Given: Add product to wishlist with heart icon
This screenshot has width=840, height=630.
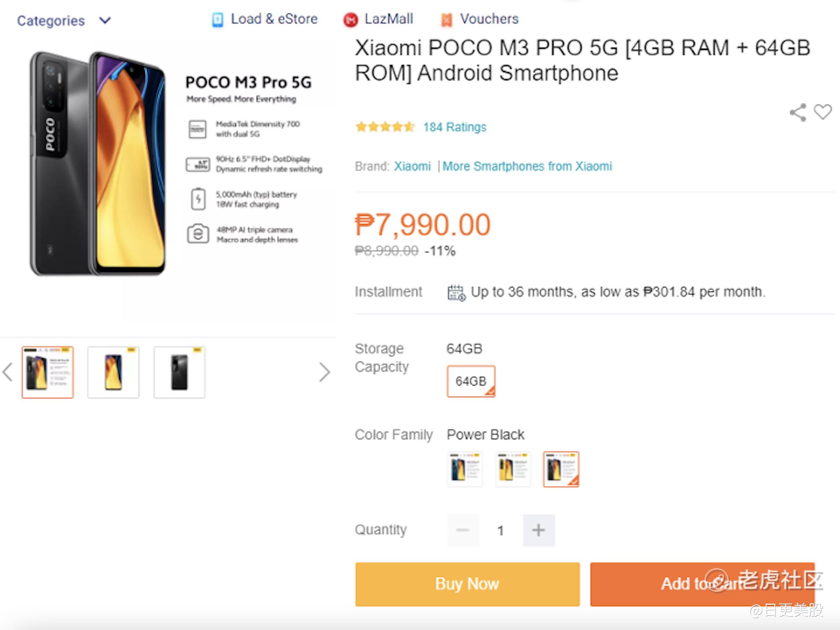Looking at the screenshot, I should point(822,112).
